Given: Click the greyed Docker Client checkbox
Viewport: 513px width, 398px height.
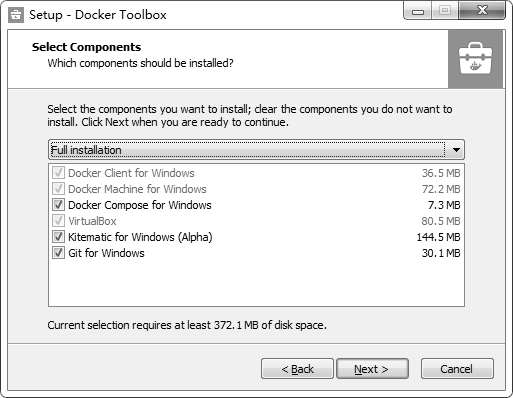Looking at the screenshot, I should tap(58, 173).
